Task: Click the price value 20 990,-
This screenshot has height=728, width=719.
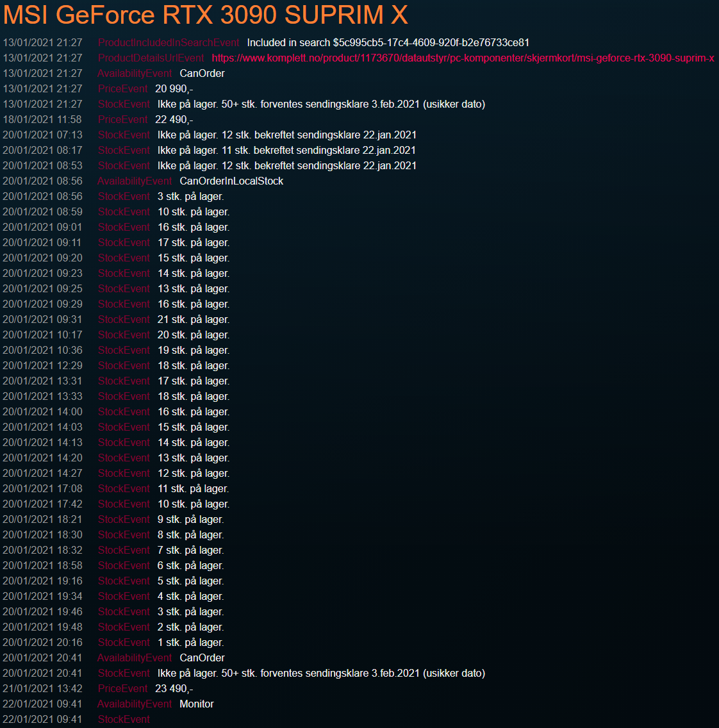Action: pyautogui.click(x=174, y=88)
